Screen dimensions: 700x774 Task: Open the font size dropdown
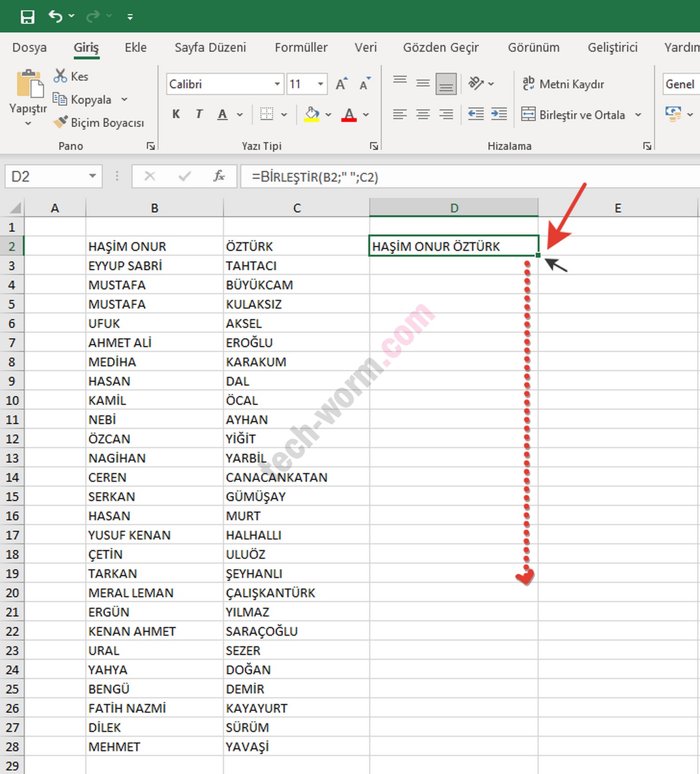(321, 84)
